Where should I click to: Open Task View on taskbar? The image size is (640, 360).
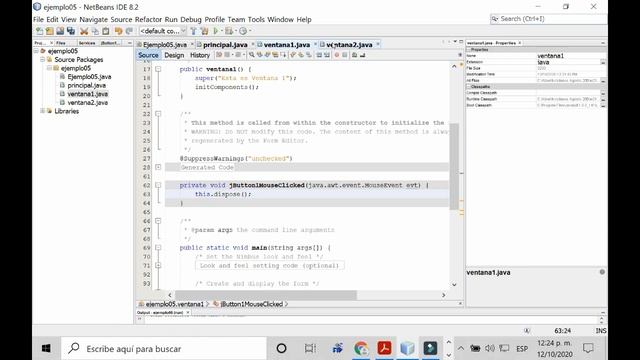(x=310, y=349)
